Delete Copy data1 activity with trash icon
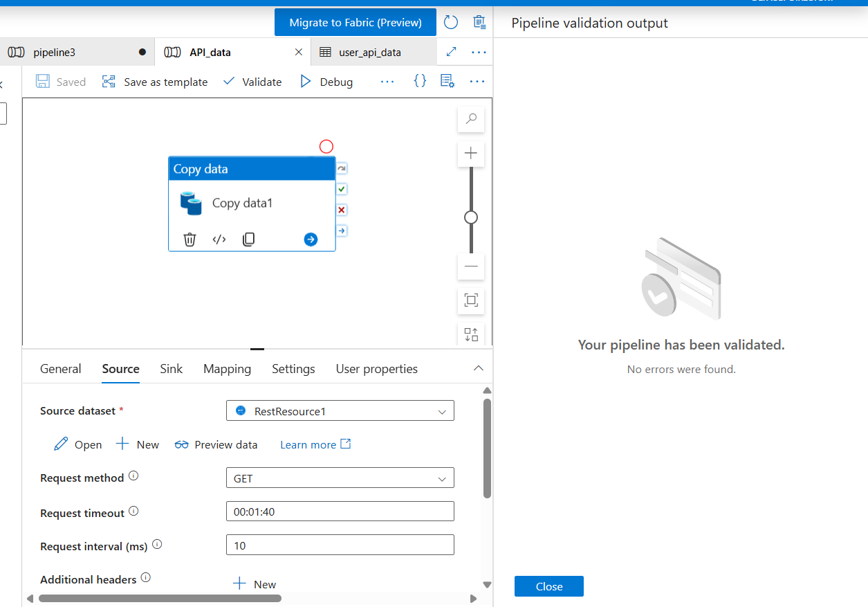 click(x=190, y=239)
